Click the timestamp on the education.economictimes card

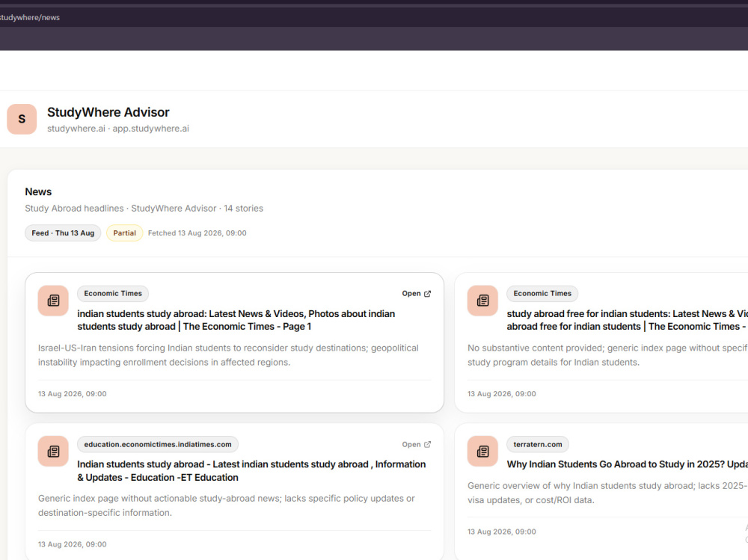pos(73,544)
